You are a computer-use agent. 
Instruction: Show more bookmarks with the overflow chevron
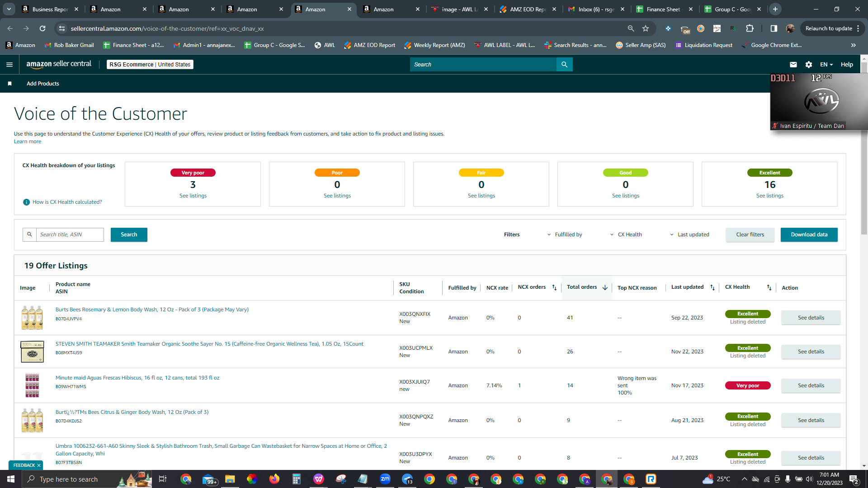(854, 45)
